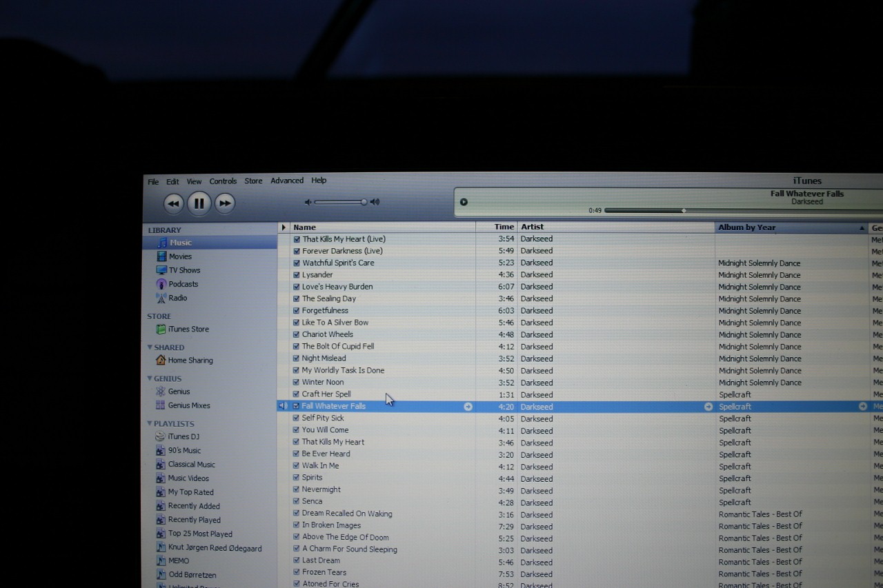Click the low volume speaker icon
Viewport: 883px width, 588px height.
(x=308, y=202)
